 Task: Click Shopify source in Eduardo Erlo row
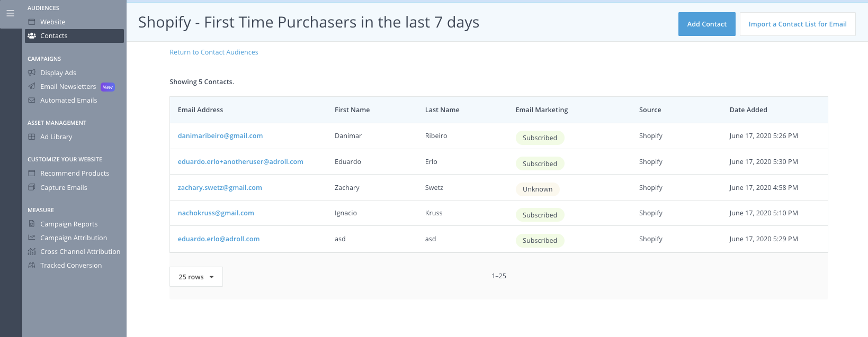point(651,161)
